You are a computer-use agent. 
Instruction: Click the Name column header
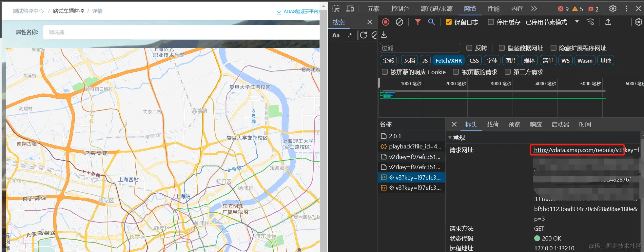(x=412, y=124)
